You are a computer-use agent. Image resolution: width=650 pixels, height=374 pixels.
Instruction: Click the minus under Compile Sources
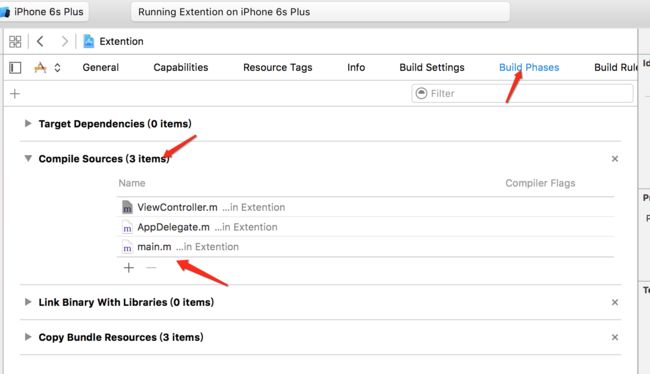click(x=151, y=268)
